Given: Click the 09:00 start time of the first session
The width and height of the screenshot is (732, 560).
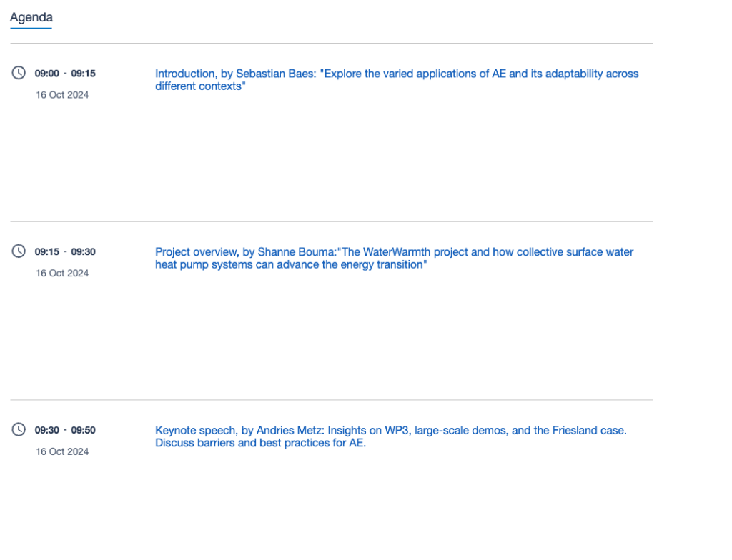Looking at the screenshot, I should [x=46, y=74].
